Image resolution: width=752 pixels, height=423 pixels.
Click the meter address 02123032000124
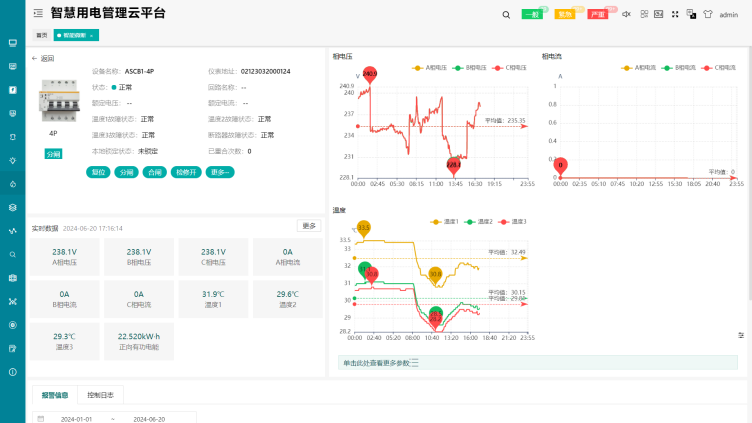[x=265, y=71]
